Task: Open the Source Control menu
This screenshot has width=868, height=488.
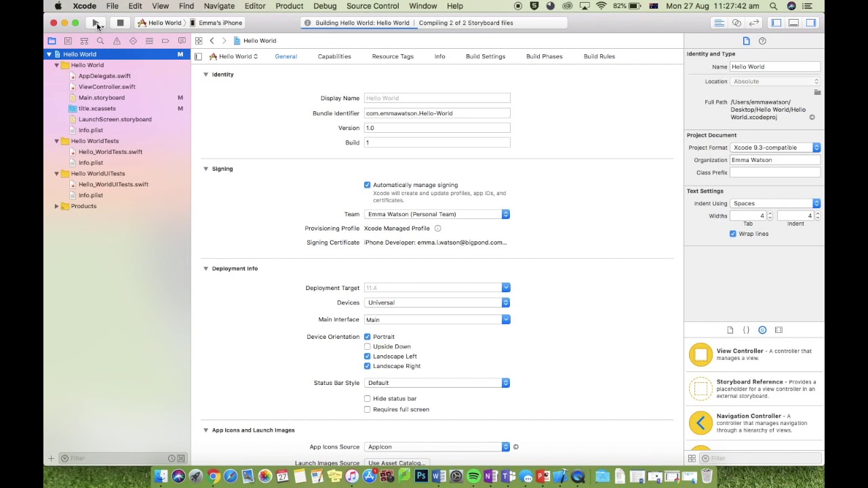Action: tap(372, 6)
